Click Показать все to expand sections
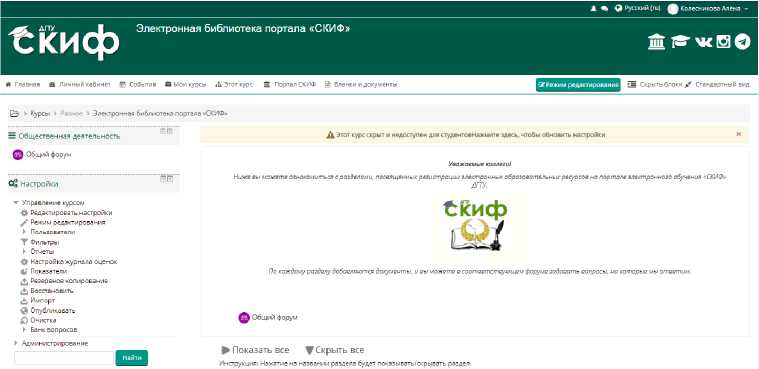The width and height of the screenshot is (759, 369). (255, 350)
